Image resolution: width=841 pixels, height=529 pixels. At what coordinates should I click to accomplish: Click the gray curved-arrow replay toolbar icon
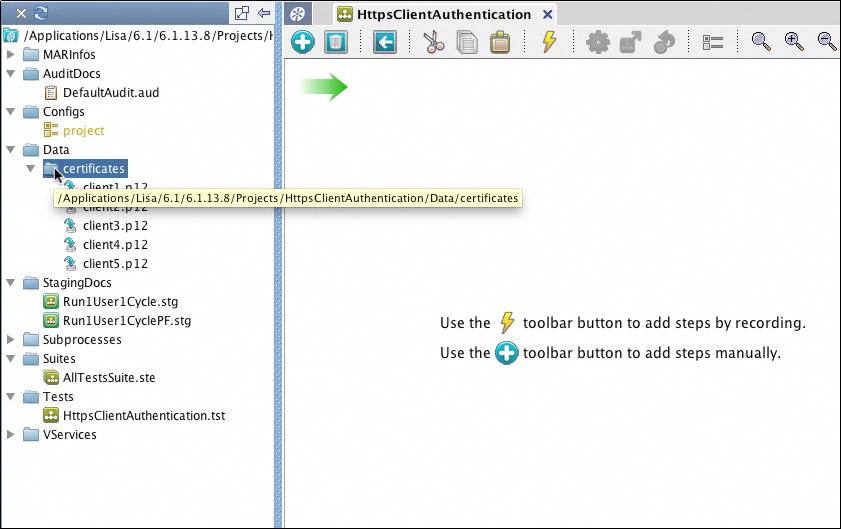[x=664, y=42]
